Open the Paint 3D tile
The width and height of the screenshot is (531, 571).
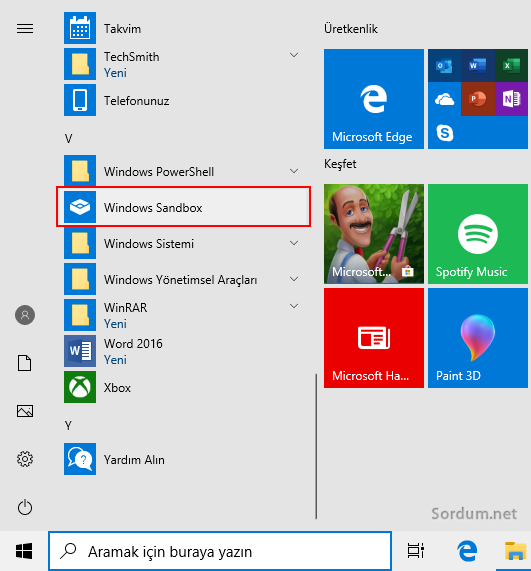[478, 338]
